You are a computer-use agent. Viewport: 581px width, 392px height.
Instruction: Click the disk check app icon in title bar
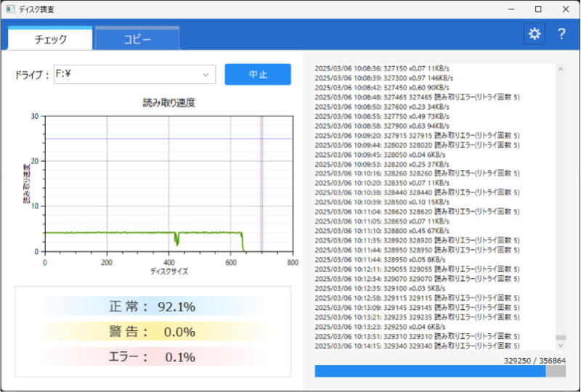[x=10, y=9]
